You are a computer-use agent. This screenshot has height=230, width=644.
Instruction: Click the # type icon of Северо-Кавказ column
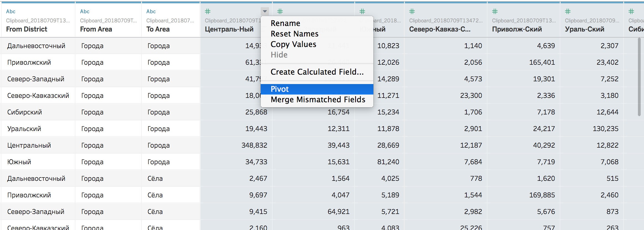[412, 12]
